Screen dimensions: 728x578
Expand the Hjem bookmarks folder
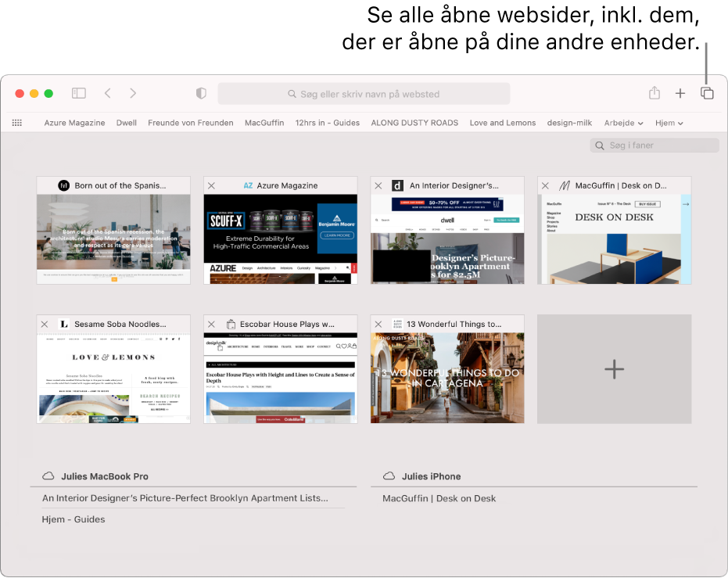coord(669,123)
